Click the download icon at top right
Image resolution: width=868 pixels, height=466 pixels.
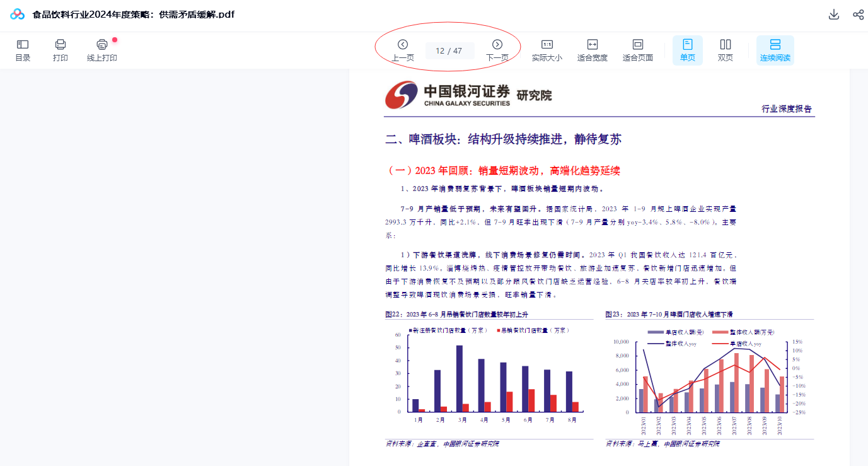tap(833, 15)
